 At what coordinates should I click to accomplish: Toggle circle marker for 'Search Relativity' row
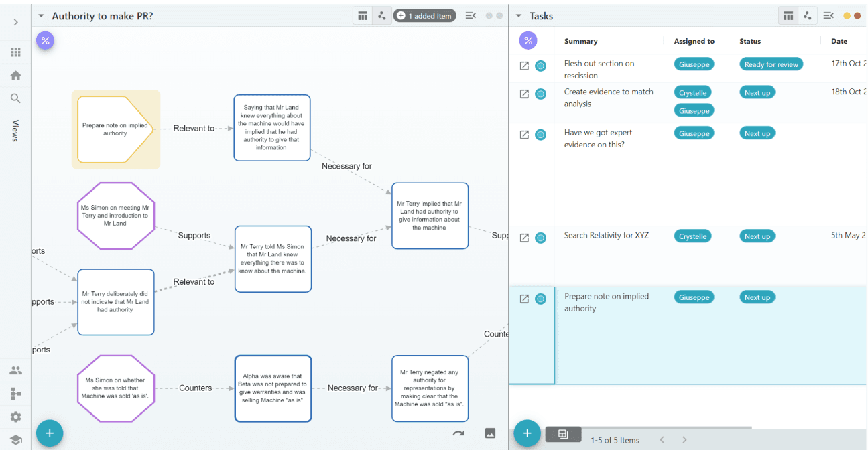(x=540, y=238)
